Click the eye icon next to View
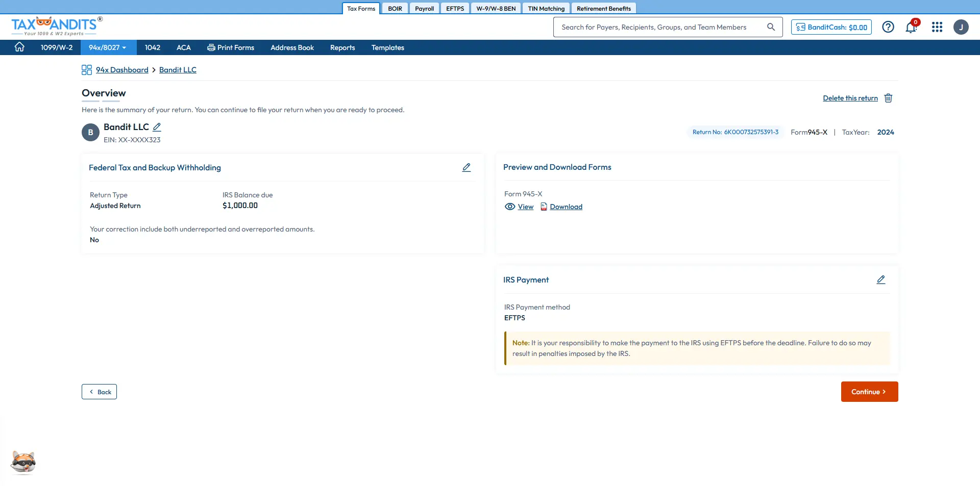 pos(510,207)
